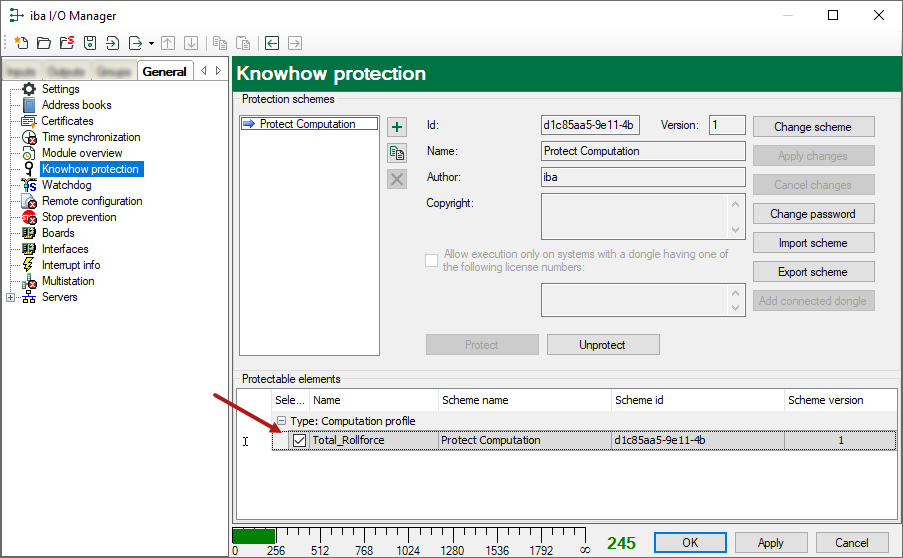903x558 pixels.
Task: Collapse the Type: Computation profile group
Action: (281, 421)
